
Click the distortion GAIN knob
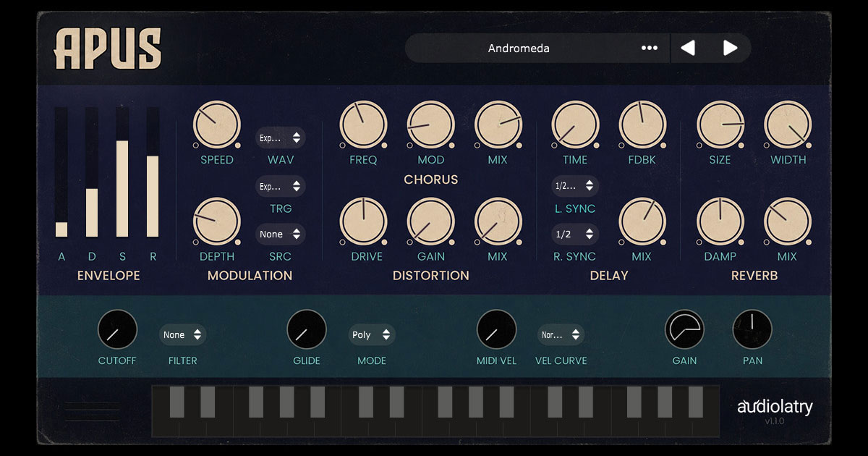click(x=430, y=221)
